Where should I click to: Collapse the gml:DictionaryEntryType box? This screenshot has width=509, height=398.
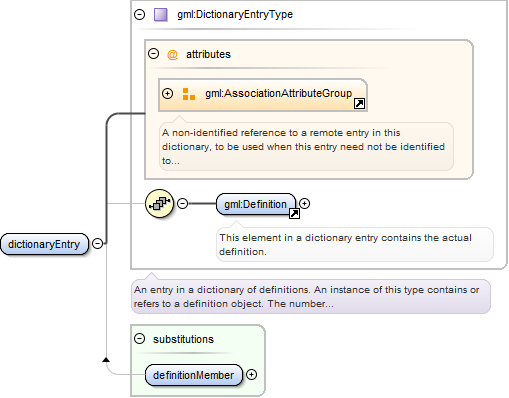click(139, 14)
